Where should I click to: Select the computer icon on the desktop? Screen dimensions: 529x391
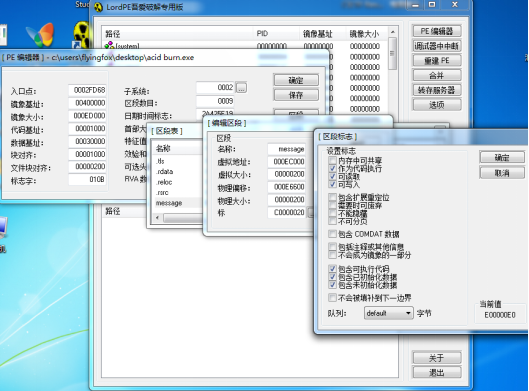click(x=3, y=228)
